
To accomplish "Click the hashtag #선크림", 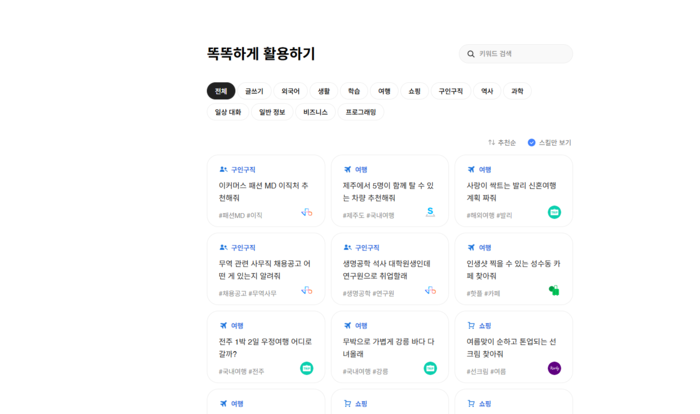I will (478, 372).
